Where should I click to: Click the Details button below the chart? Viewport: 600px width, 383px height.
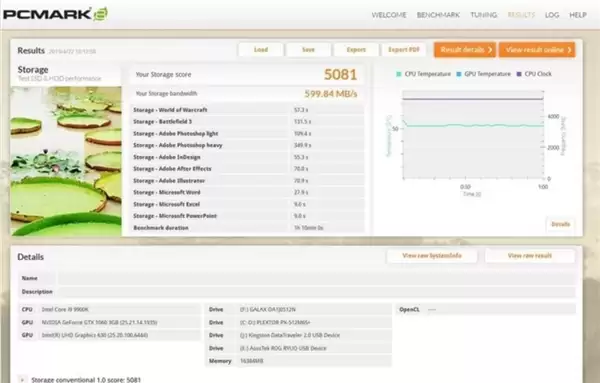[x=561, y=224]
